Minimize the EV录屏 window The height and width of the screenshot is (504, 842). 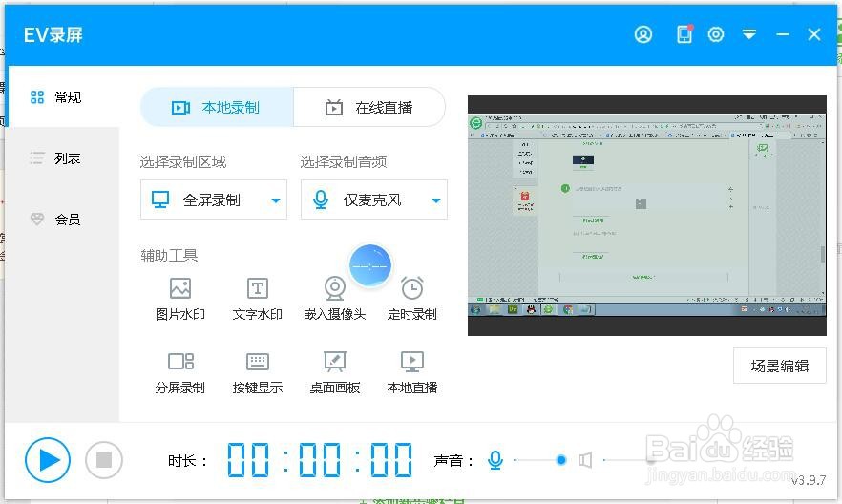coord(783,35)
